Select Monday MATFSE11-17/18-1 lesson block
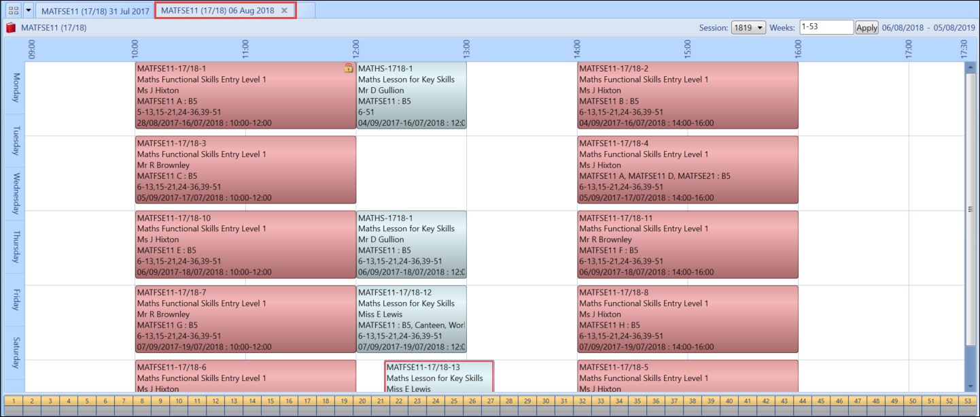 pos(245,95)
